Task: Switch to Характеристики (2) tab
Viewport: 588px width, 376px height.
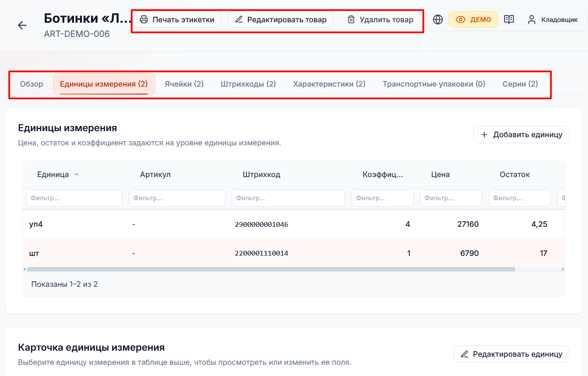Action: [x=329, y=84]
